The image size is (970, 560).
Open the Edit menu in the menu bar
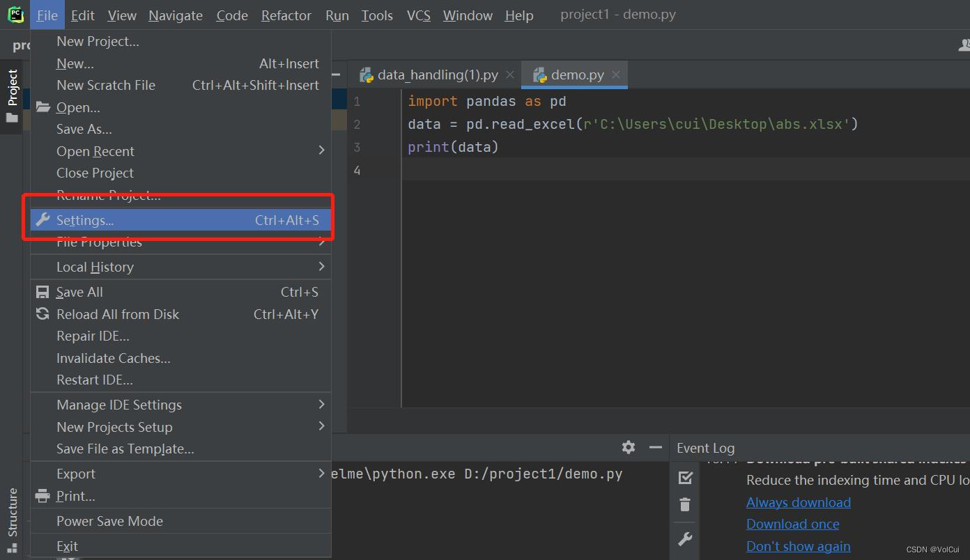83,15
